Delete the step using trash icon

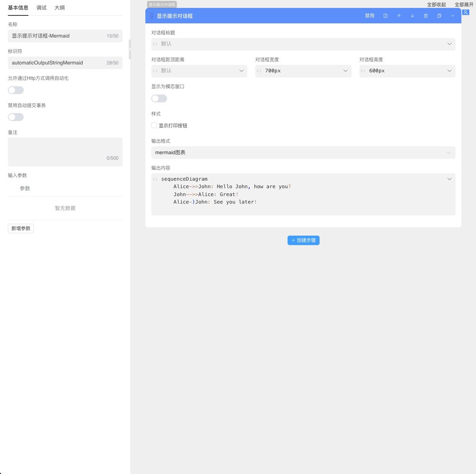pos(426,16)
